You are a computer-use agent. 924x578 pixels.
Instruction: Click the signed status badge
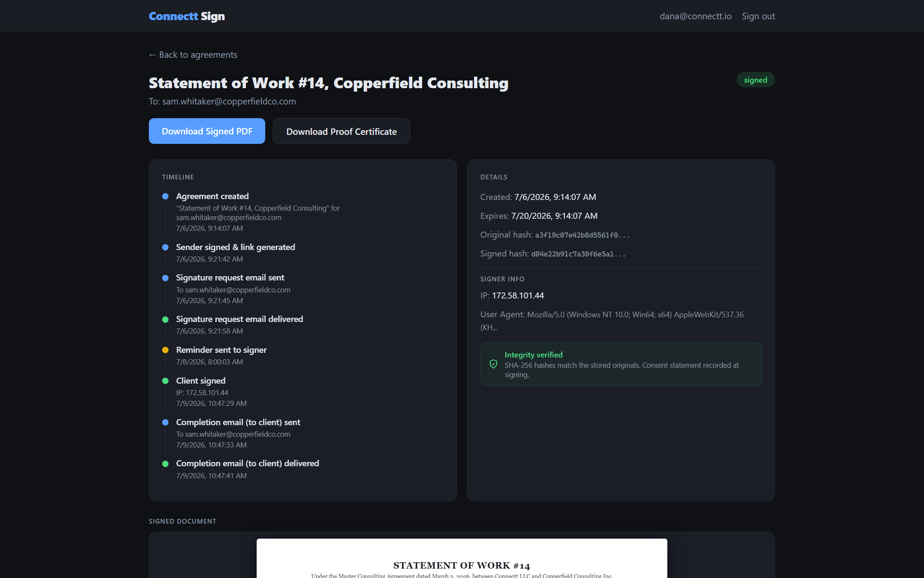(x=755, y=80)
